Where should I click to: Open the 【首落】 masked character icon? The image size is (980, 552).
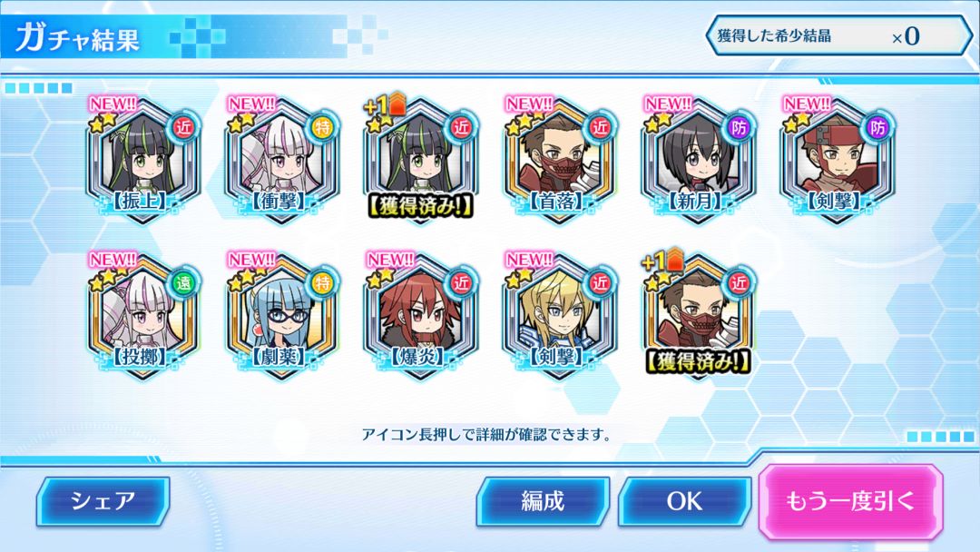coord(559,160)
